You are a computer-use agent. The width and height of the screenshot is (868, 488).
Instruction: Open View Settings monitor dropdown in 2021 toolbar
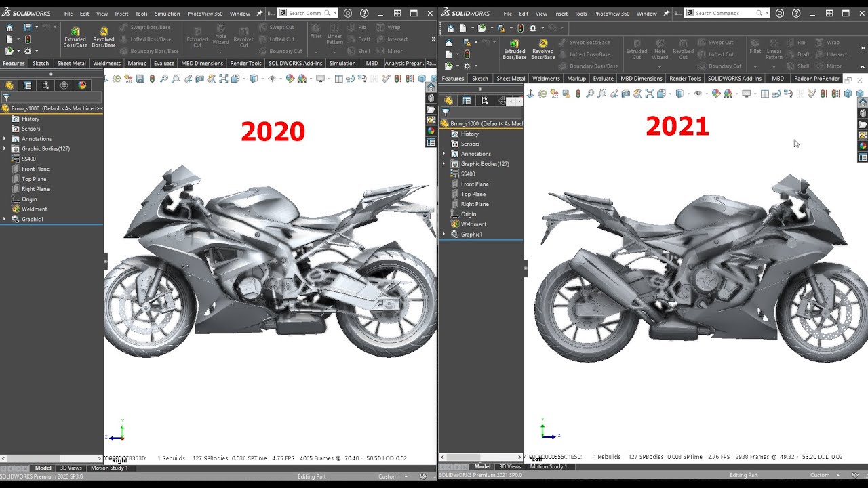(755, 94)
